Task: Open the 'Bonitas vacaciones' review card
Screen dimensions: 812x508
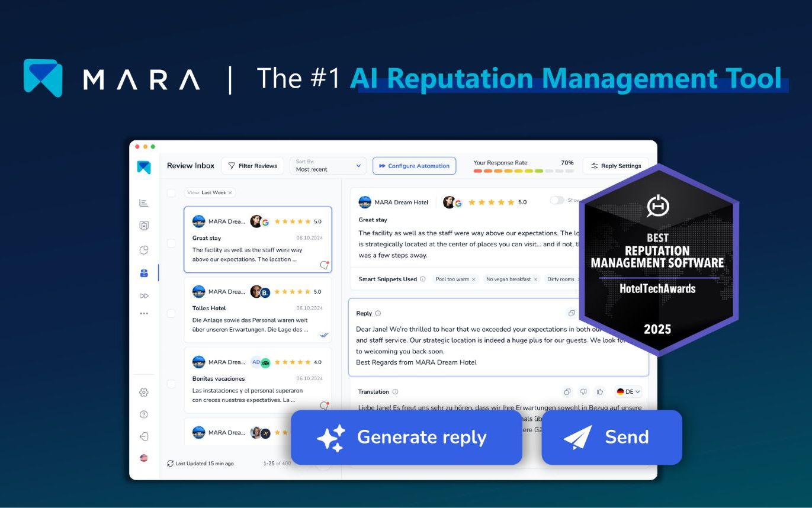Action: click(x=258, y=380)
